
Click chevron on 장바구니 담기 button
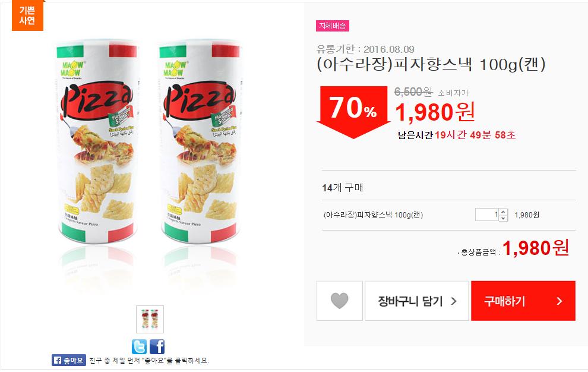tap(453, 301)
